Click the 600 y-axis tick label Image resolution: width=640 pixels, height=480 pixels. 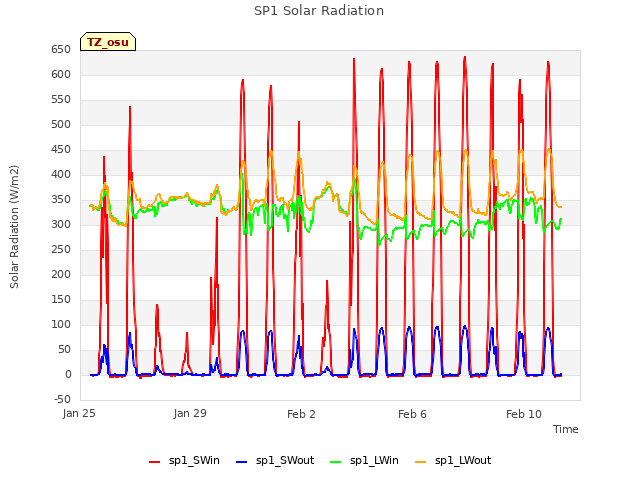pos(61,75)
